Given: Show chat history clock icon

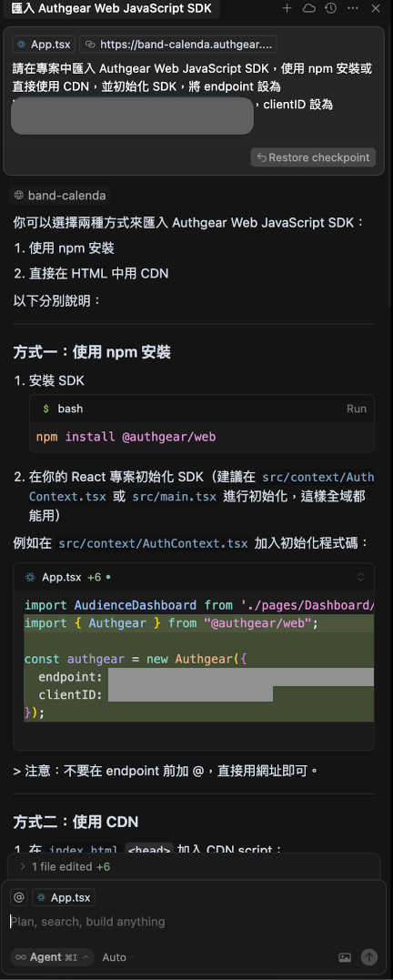Looking at the screenshot, I should [330, 9].
